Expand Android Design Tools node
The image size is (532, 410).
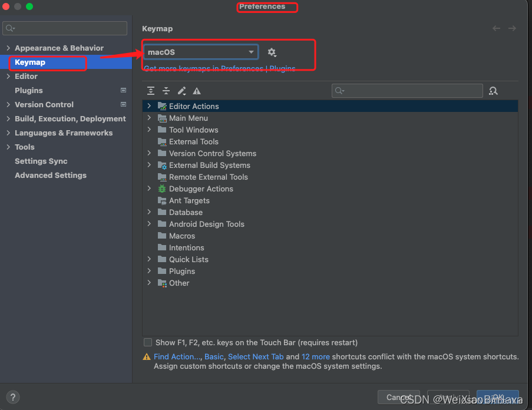[149, 224]
